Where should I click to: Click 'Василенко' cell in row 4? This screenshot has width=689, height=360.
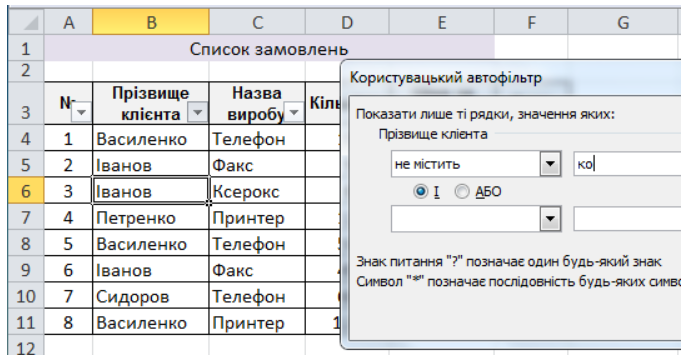click(151, 138)
